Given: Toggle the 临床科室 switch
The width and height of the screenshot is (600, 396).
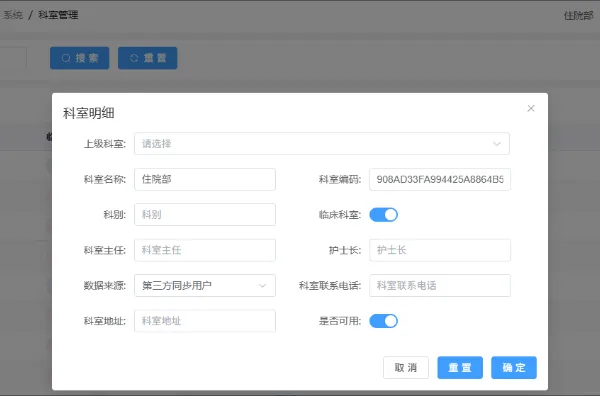Looking at the screenshot, I should pos(383,215).
